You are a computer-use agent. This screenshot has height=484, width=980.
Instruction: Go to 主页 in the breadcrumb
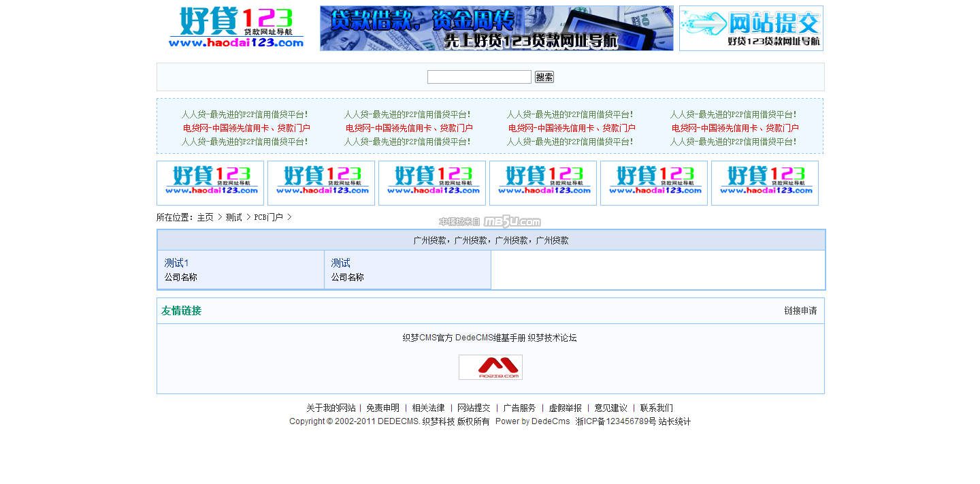[205, 217]
